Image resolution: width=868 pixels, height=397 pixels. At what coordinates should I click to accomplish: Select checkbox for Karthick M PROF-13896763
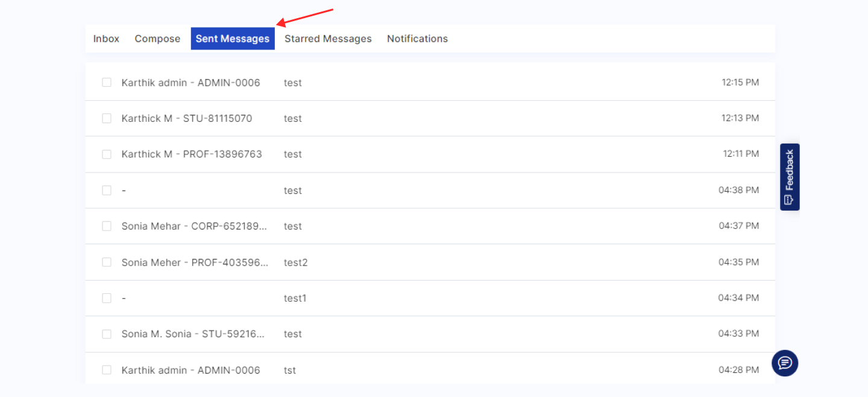[x=107, y=154]
